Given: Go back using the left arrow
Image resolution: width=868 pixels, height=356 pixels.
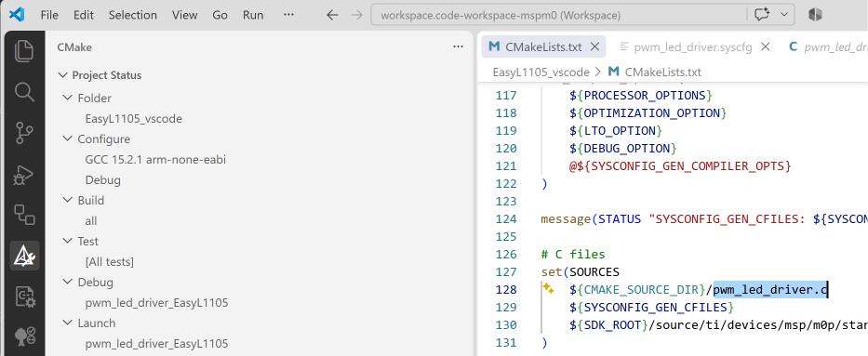Looking at the screenshot, I should 332,15.
